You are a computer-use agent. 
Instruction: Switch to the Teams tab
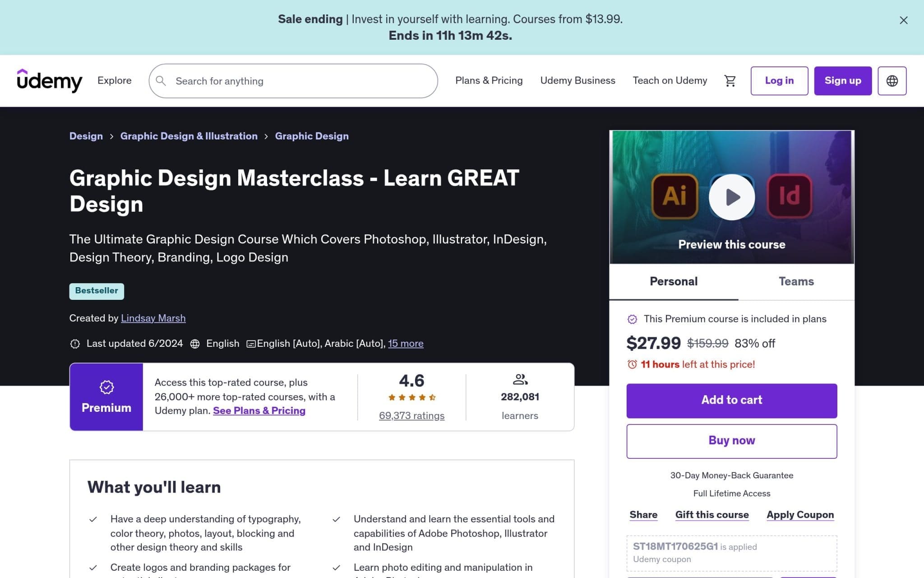[x=796, y=281]
